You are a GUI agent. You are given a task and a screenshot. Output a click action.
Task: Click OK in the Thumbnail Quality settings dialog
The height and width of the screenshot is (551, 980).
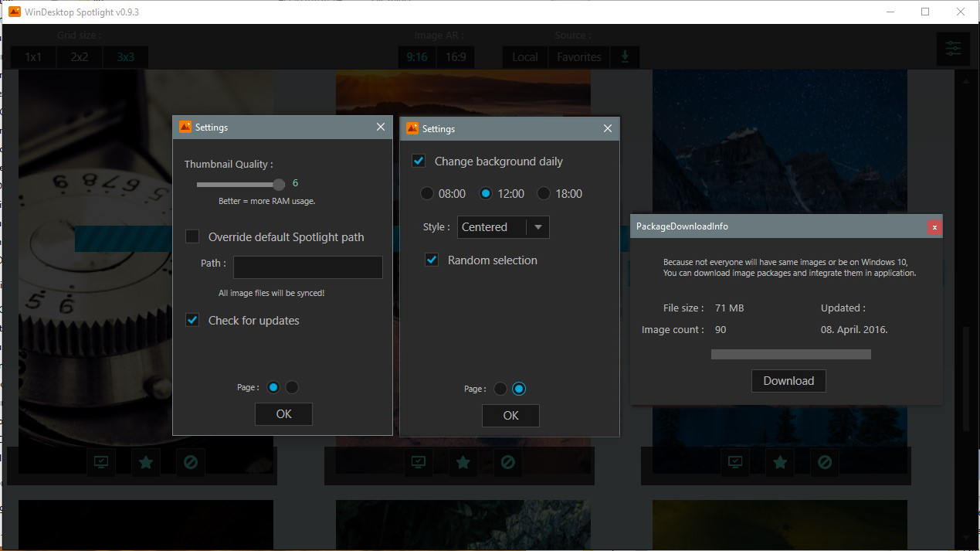pyautogui.click(x=283, y=414)
